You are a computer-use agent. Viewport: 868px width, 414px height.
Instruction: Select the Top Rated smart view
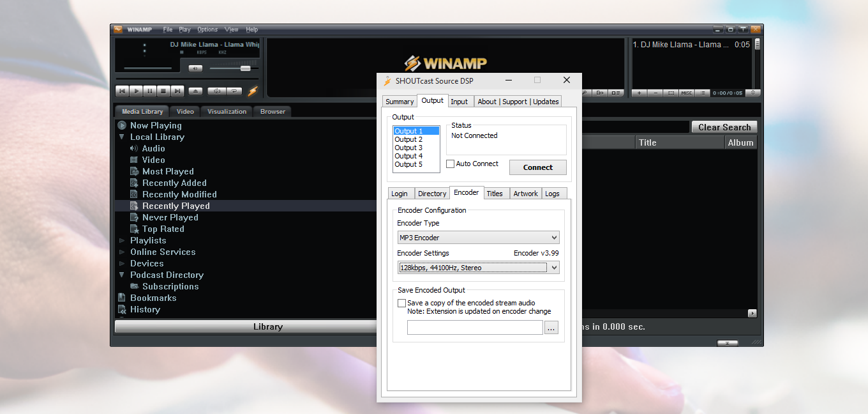[163, 229]
